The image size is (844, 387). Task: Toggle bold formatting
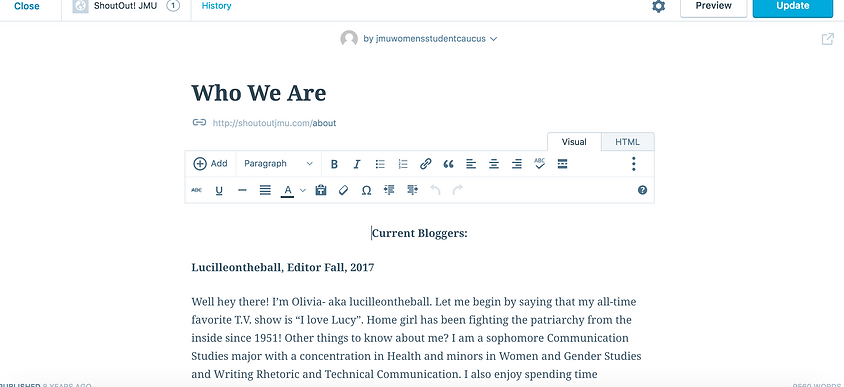tap(334, 164)
